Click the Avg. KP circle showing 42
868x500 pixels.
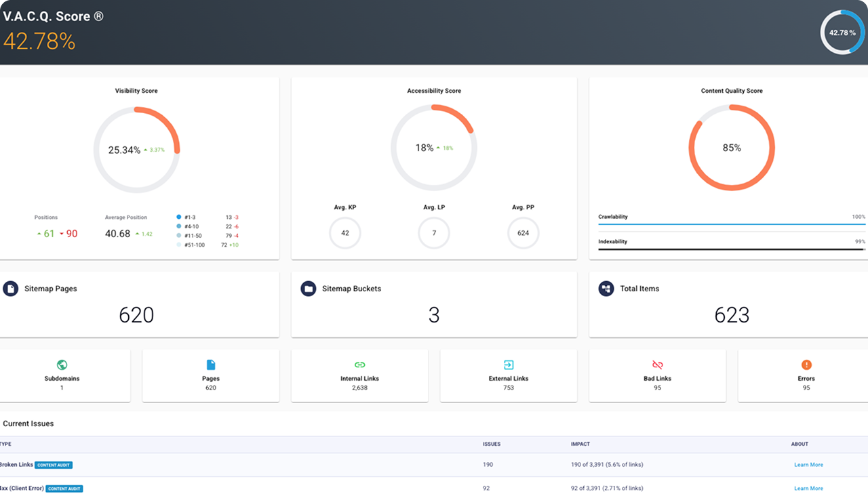click(x=345, y=233)
